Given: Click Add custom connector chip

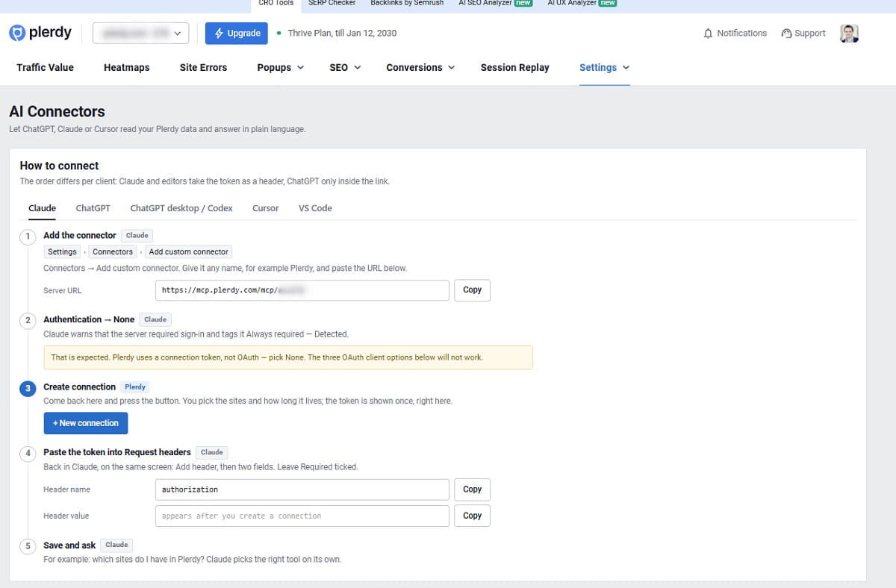Looking at the screenshot, I should tap(189, 251).
